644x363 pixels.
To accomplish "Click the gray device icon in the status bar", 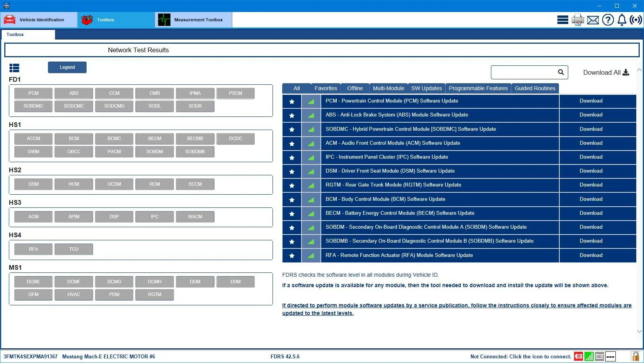I will click(x=600, y=356).
